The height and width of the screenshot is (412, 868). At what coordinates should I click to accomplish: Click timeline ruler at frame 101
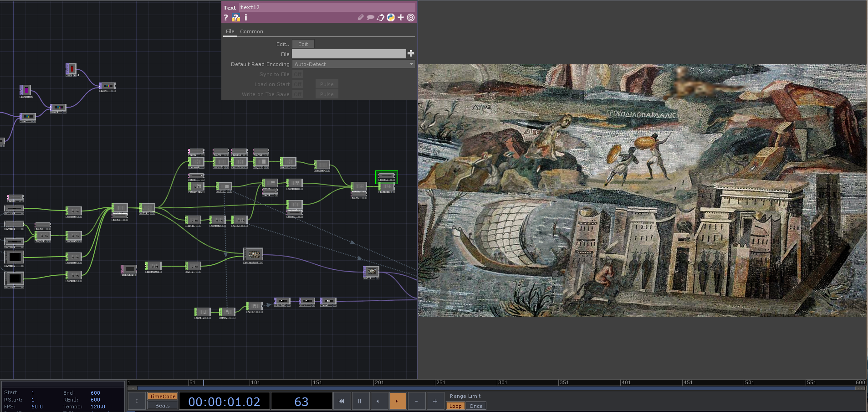[255, 382]
